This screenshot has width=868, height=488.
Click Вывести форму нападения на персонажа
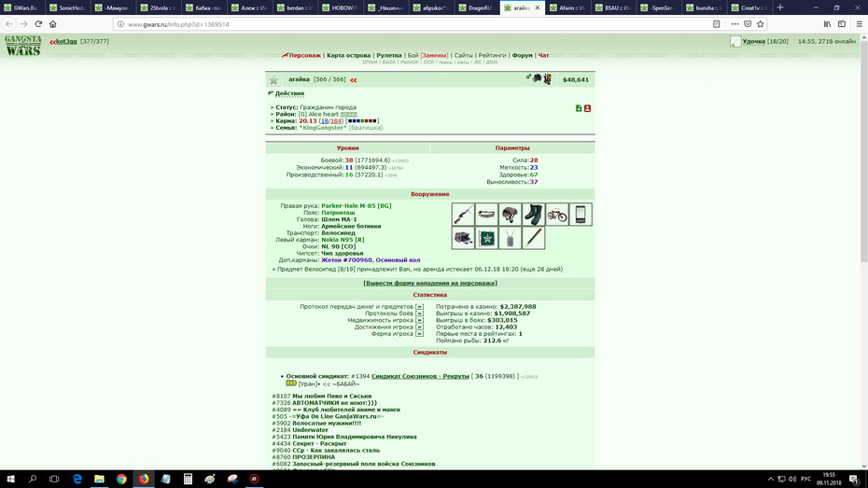coord(430,284)
